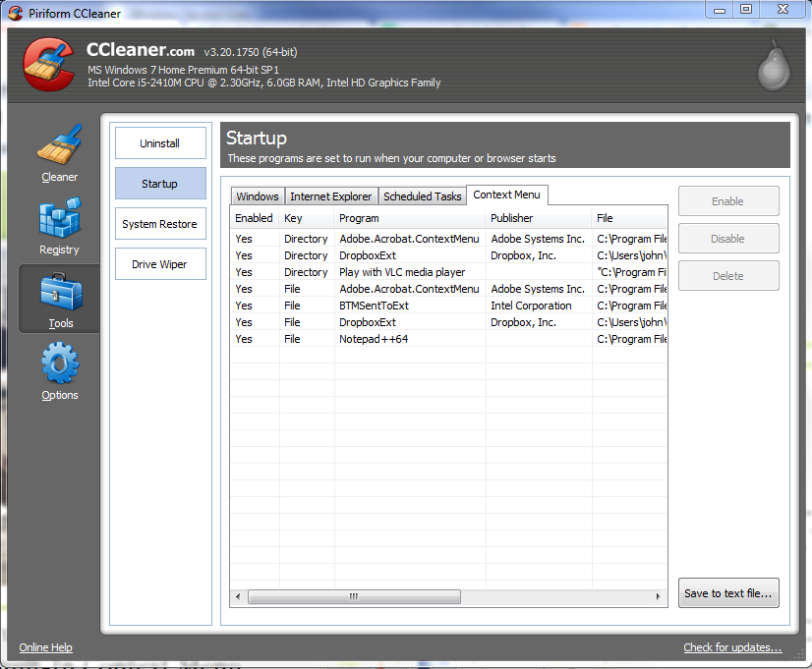Viewport: 812px width, 669px height.
Task: Click the Piriform pear icon
Action: (774, 66)
